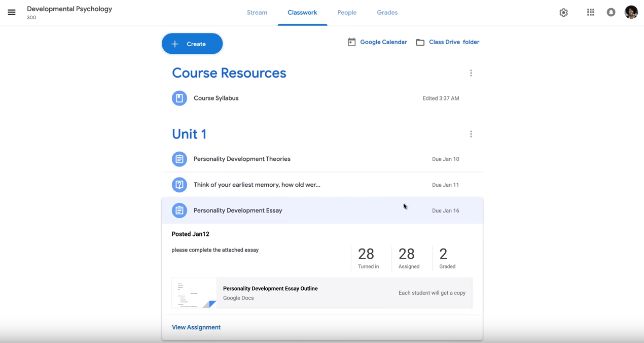
Task: Open the Google Calendar icon
Action: pos(352,42)
